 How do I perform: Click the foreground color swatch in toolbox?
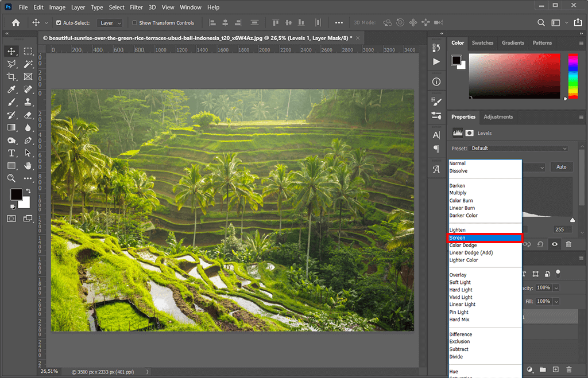click(16, 194)
